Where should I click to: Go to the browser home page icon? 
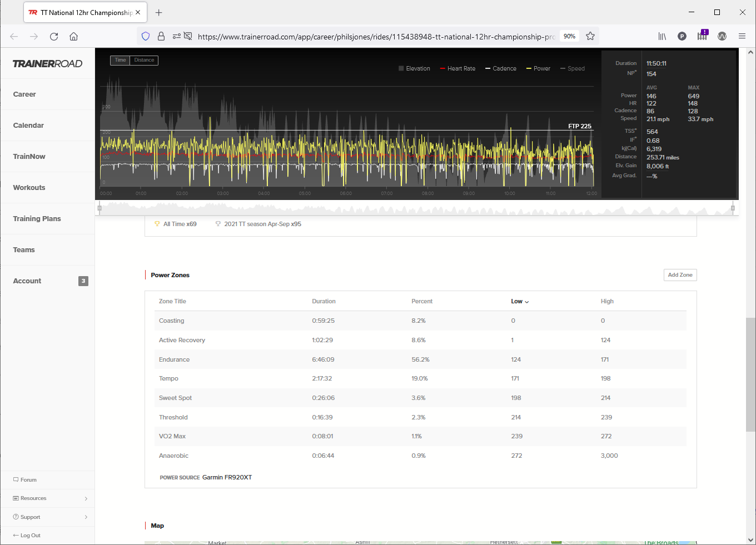pyautogui.click(x=73, y=37)
